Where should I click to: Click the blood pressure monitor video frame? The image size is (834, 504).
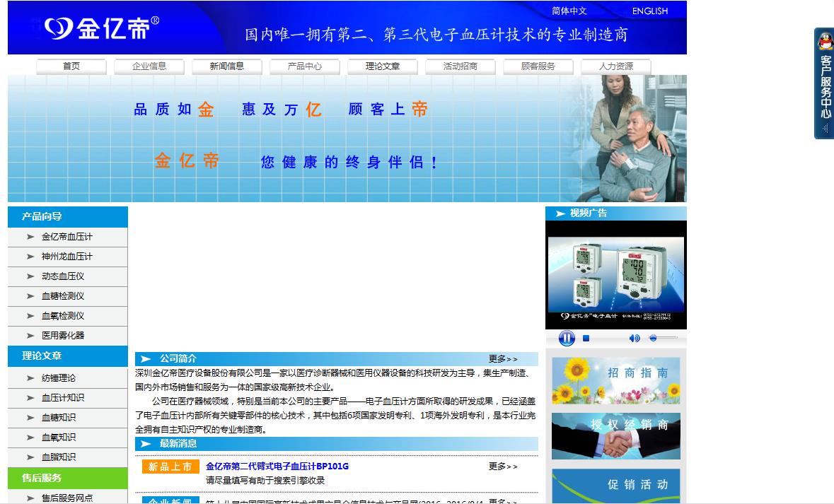click(616, 275)
